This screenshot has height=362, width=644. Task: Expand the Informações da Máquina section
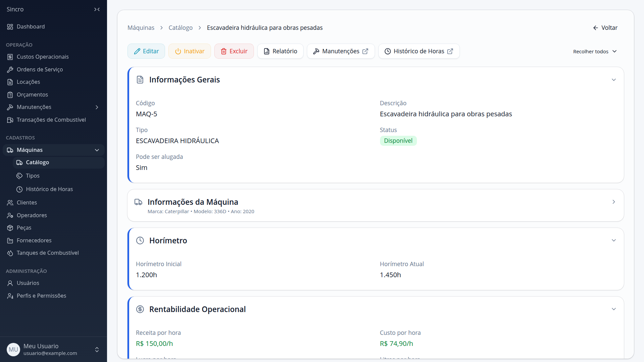[614, 202]
